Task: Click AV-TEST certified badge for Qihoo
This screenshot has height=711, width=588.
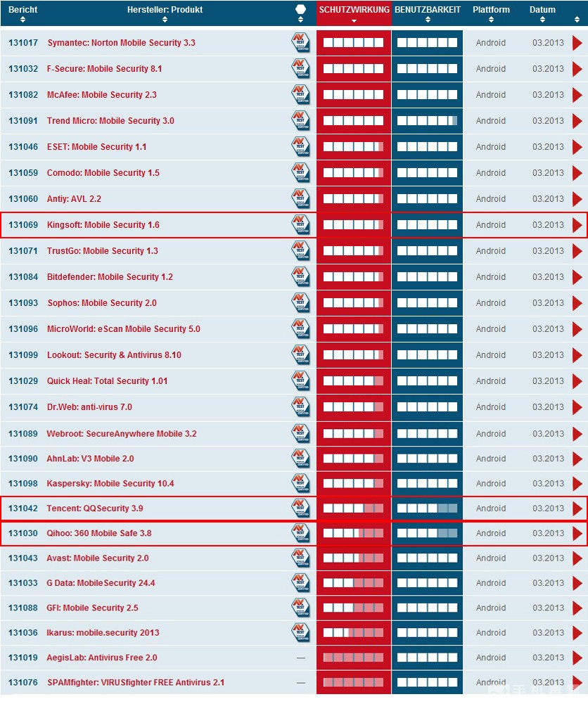Action: [x=300, y=533]
